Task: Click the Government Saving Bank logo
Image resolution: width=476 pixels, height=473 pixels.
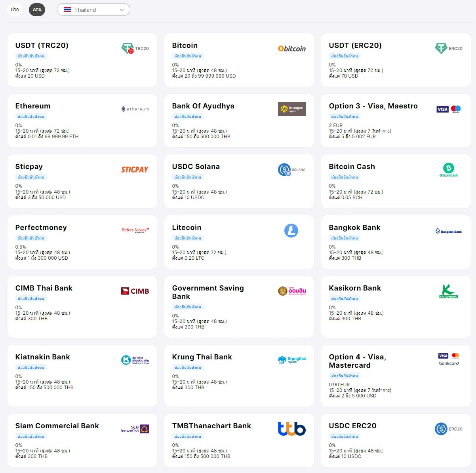Action: 292,291
